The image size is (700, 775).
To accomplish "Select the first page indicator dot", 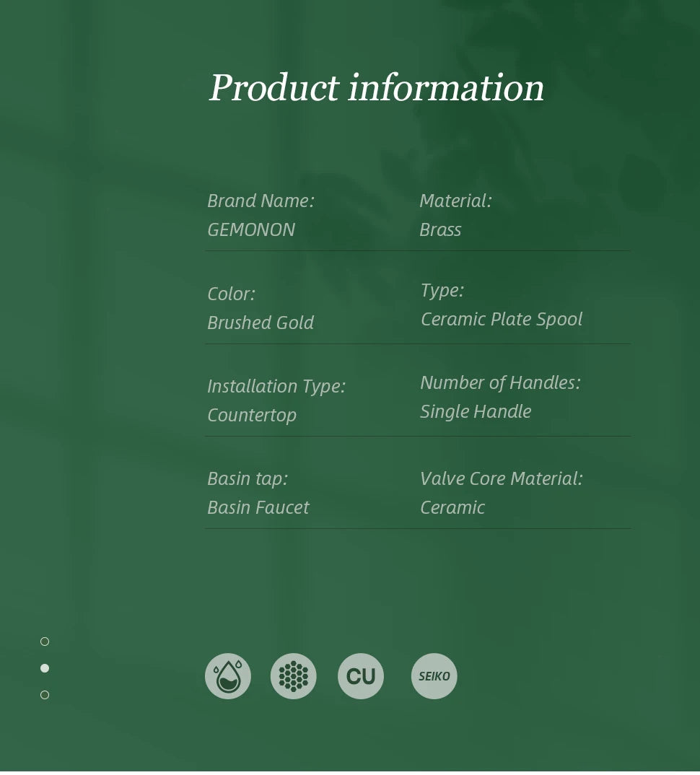I will (x=45, y=642).
